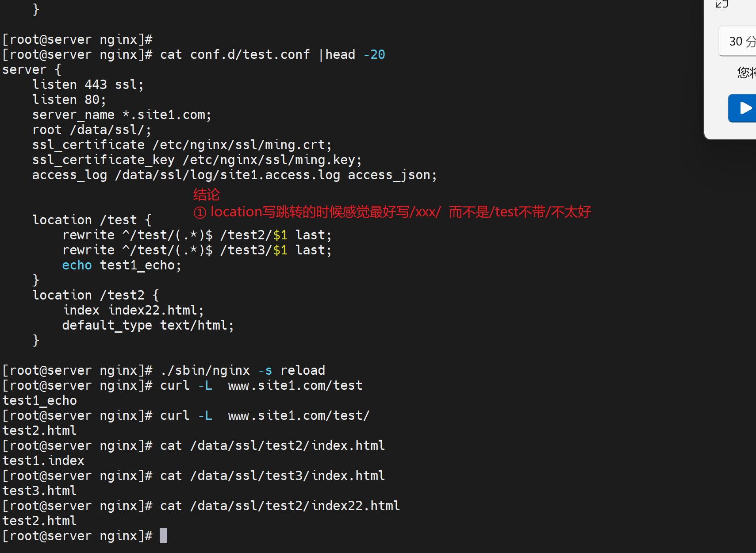Click the server_name *.site1.com line
756x553 pixels.
pos(122,115)
